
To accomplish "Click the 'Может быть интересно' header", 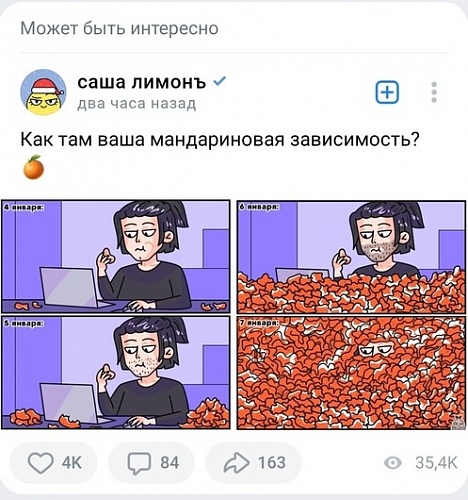I will click(119, 28).
